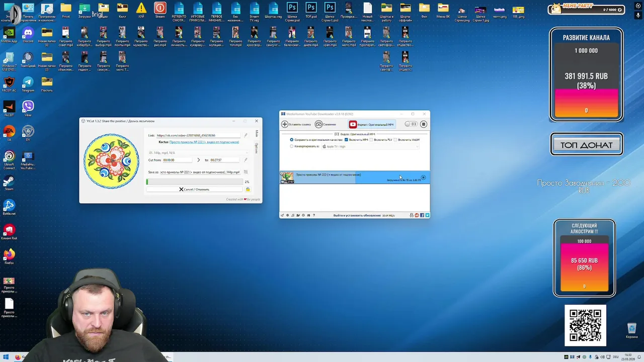The image size is (644, 362).
Task: Open the Reddit icon in MediaHuman status bar
Action: point(417,215)
